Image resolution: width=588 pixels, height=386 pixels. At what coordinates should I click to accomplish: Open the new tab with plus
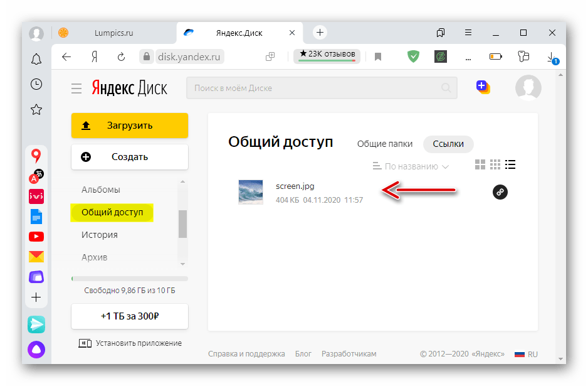point(320,33)
